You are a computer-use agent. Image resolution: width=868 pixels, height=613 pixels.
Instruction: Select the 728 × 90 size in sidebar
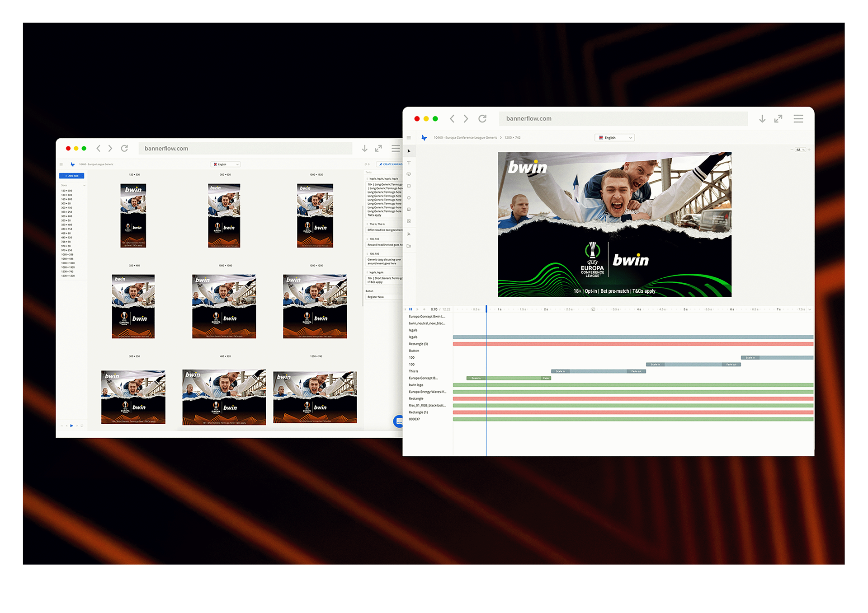coord(66,242)
